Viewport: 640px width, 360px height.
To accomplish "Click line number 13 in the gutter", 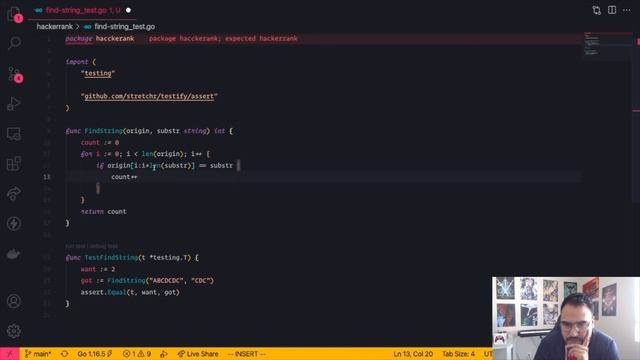I will [x=47, y=177].
